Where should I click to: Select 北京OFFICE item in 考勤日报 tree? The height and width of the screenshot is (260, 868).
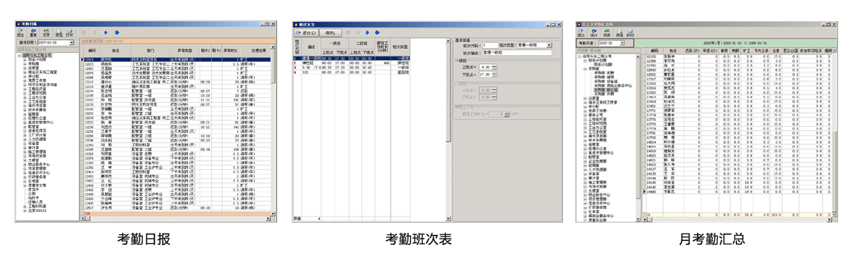[x=37, y=210]
